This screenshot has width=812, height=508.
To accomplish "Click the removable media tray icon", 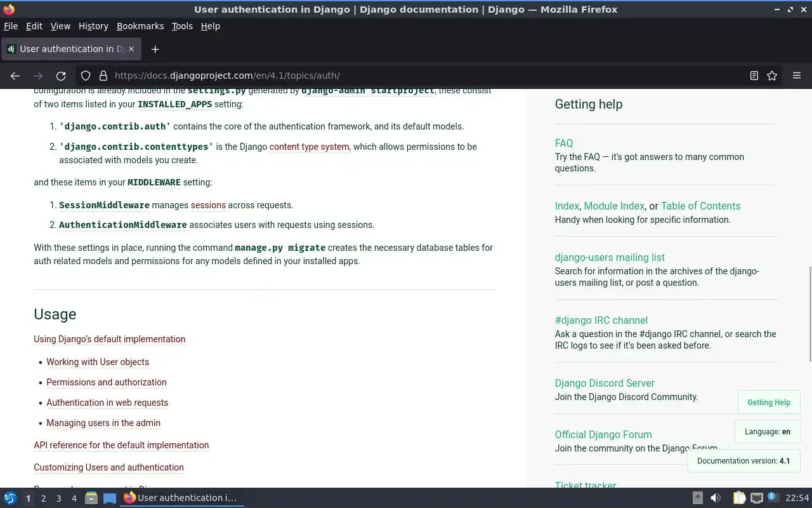I will point(697,498).
